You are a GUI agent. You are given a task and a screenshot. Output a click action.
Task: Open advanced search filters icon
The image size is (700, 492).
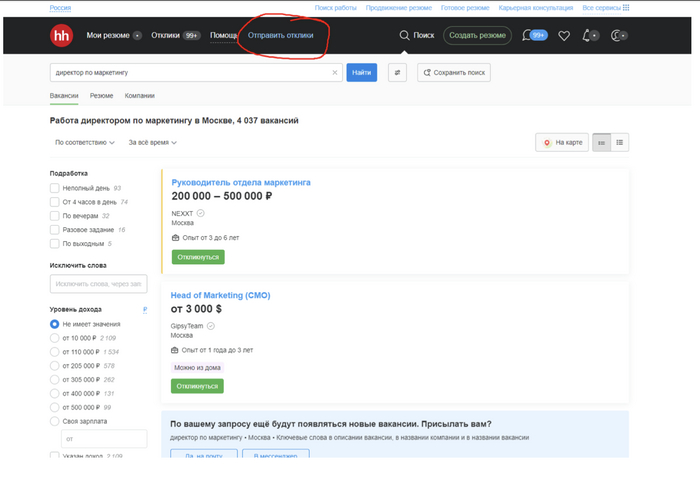coord(397,73)
